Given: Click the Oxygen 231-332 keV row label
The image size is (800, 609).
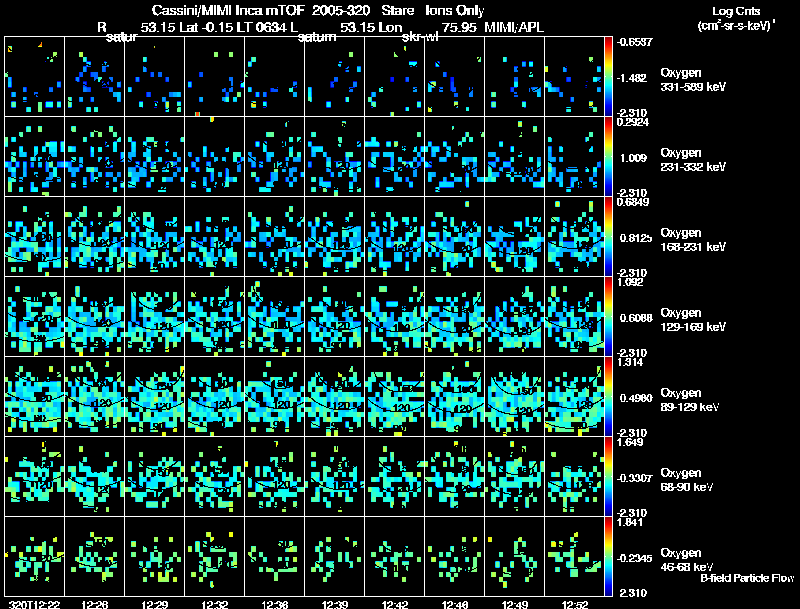Looking at the screenshot, I should click(693, 160).
